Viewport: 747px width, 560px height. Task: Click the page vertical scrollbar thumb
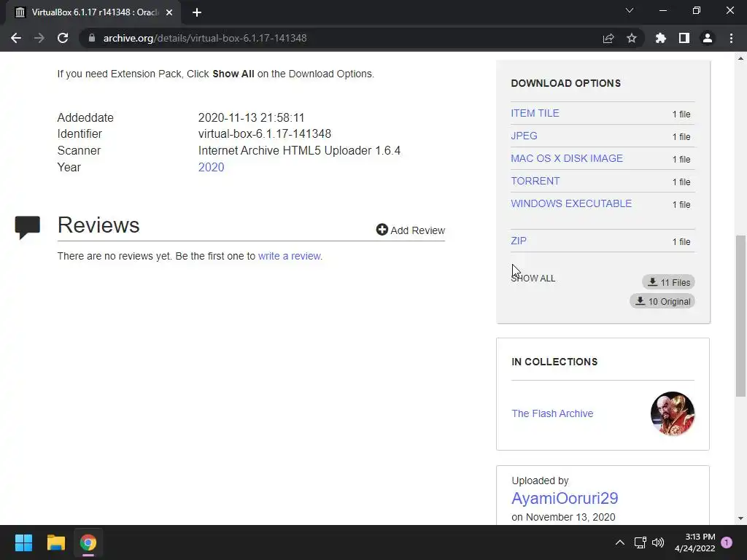(740, 316)
